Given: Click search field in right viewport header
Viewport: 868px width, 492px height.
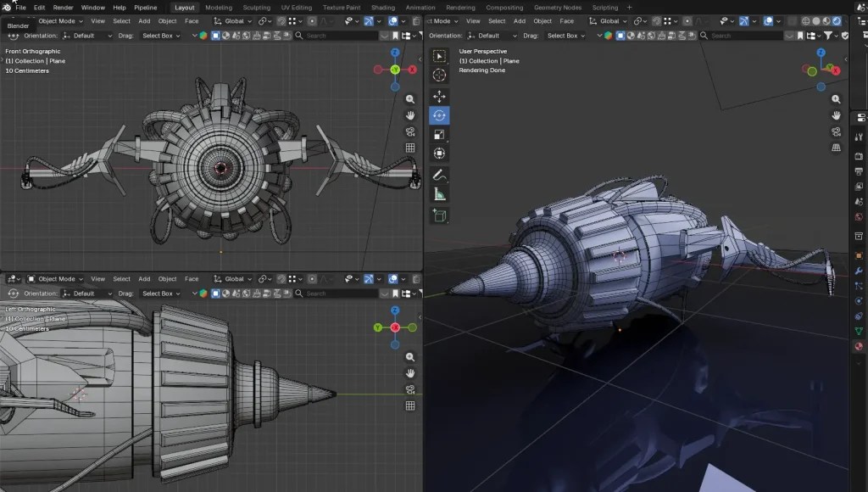Looking at the screenshot, I should click(743, 36).
